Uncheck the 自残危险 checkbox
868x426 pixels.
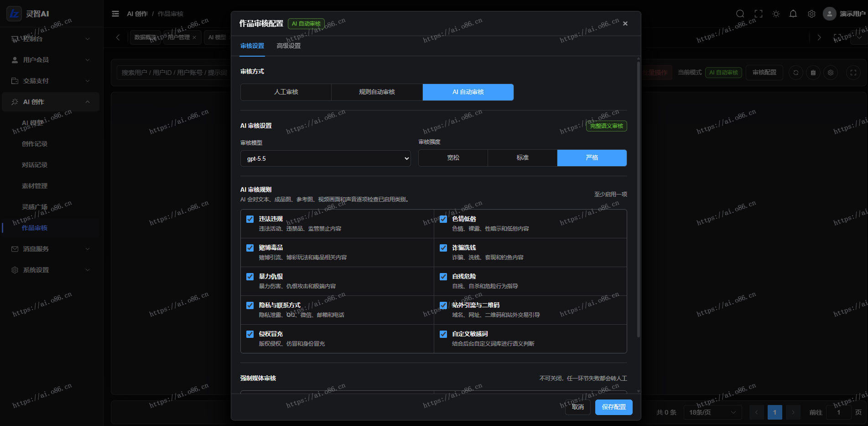443,277
